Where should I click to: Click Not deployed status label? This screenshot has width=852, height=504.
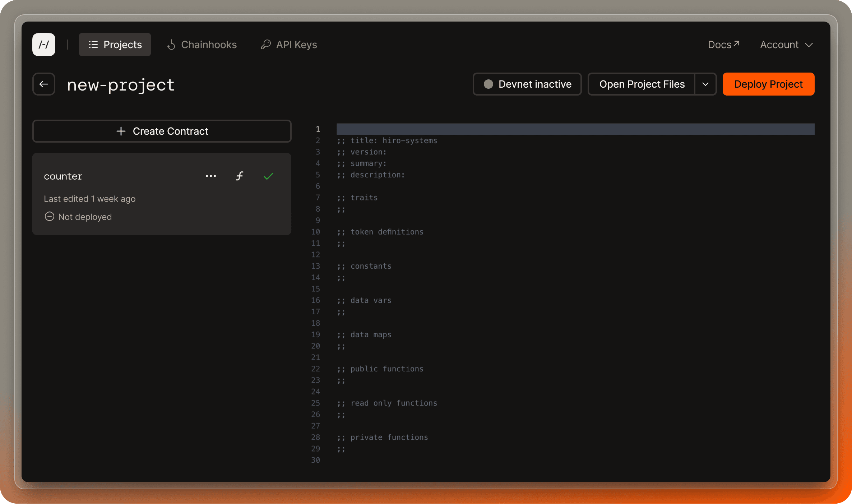click(x=84, y=217)
